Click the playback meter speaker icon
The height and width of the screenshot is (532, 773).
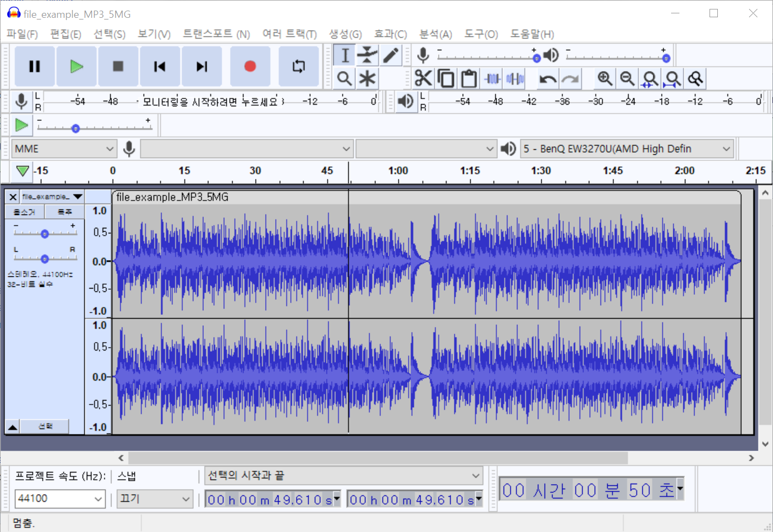[x=406, y=101]
